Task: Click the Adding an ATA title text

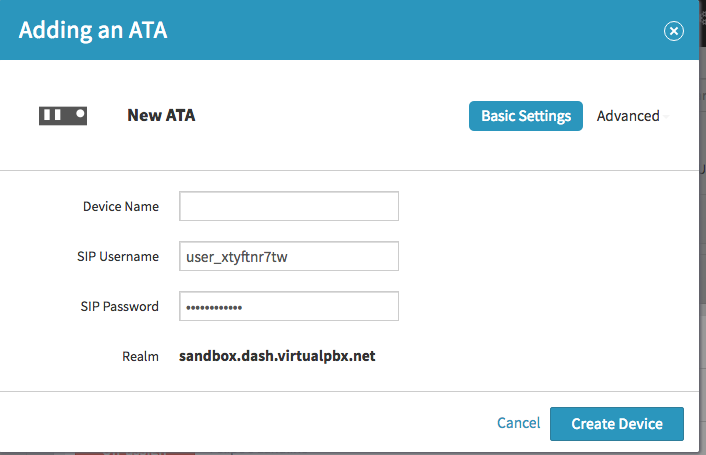Action: [93, 30]
